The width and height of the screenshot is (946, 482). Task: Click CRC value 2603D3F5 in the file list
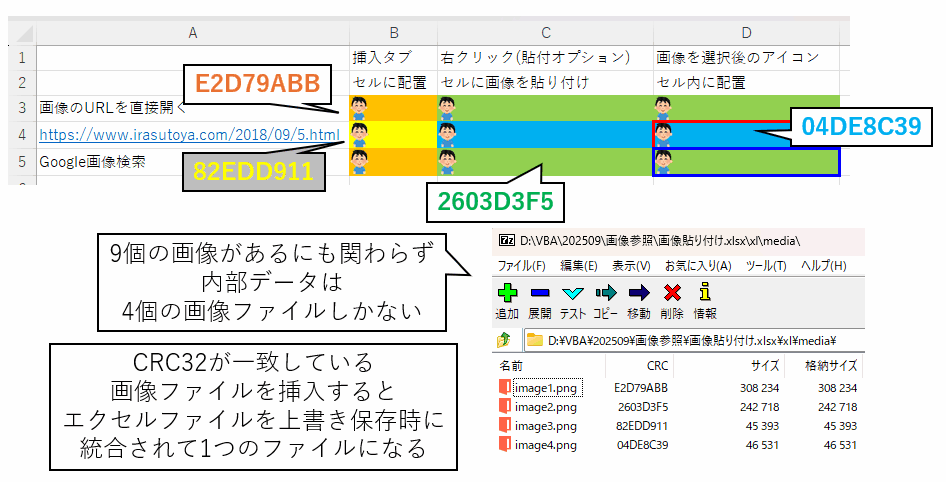643,407
